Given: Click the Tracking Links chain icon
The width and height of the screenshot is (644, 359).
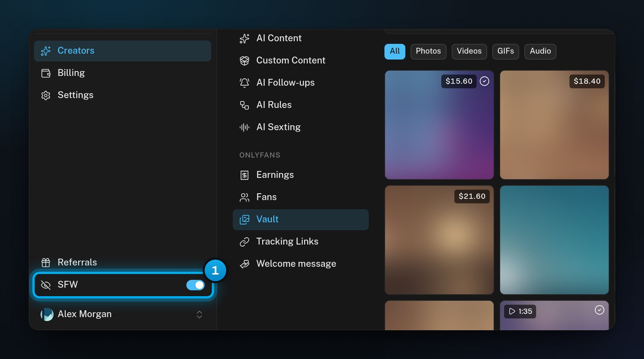Looking at the screenshot, I should point(244,242).
